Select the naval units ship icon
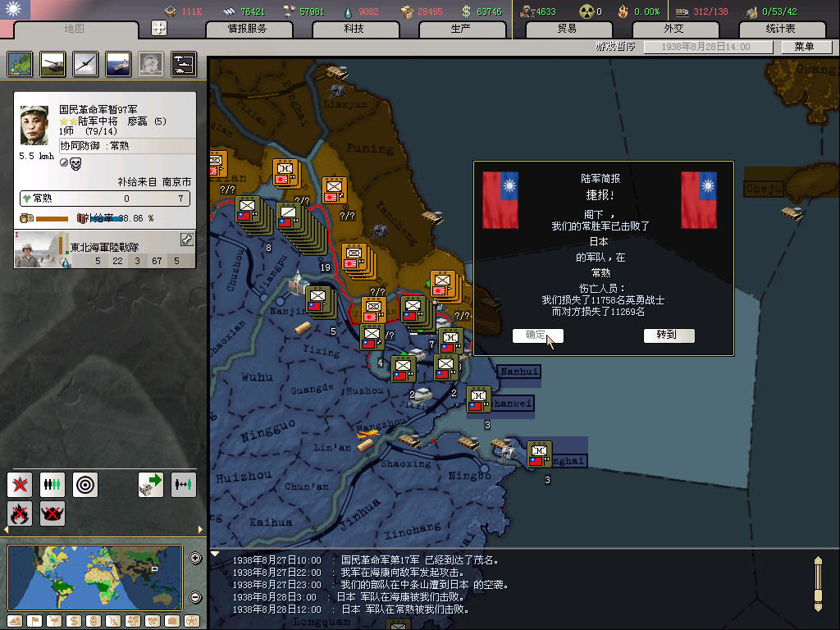 [x=118, y=64]
